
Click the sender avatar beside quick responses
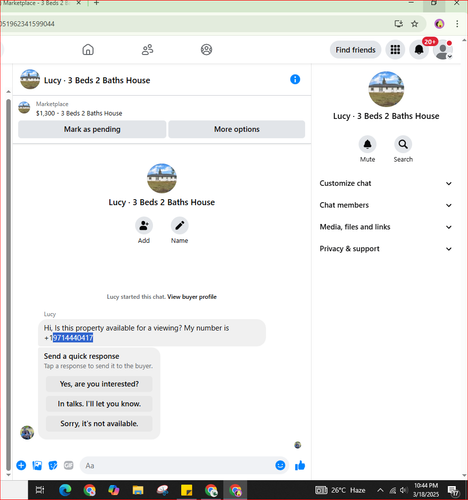(x=27, y=433)
